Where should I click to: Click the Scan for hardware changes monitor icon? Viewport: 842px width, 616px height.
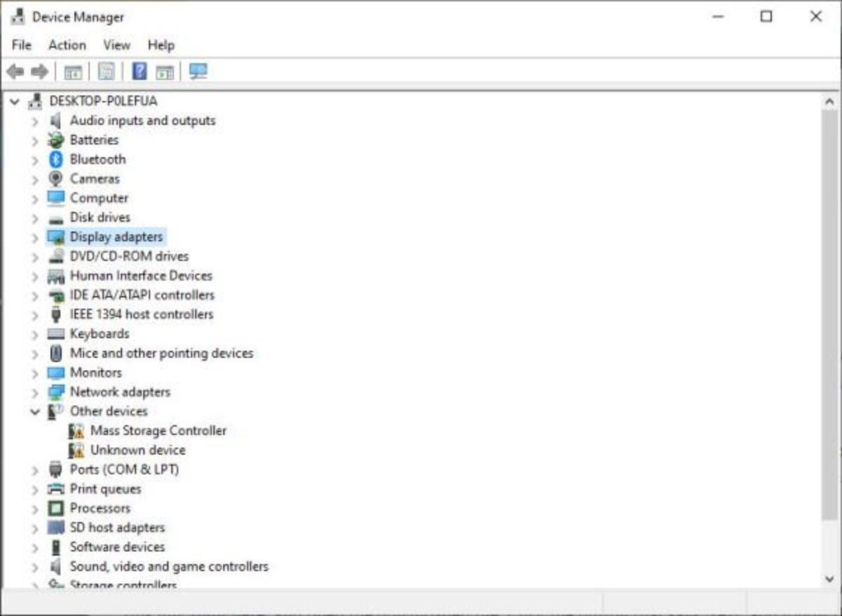(x=199, y=71)
